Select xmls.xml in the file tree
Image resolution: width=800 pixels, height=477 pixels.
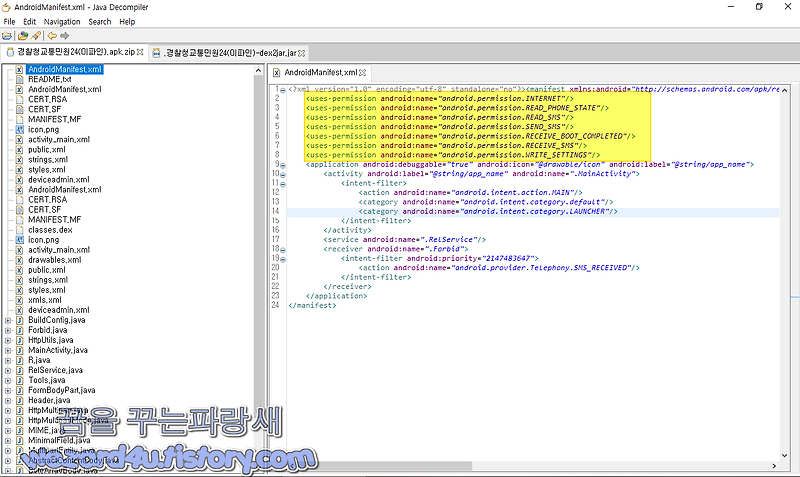click(45, 300)
